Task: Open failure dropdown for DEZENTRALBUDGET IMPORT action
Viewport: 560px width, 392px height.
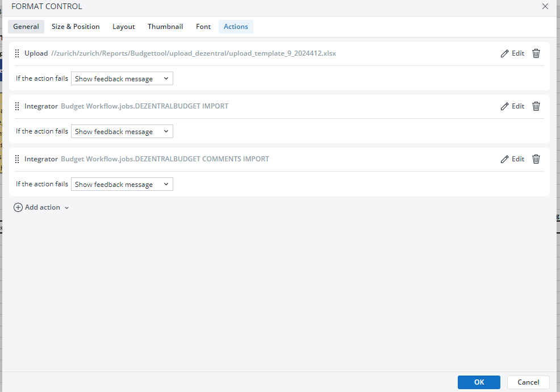Action: tap(122, 132)
